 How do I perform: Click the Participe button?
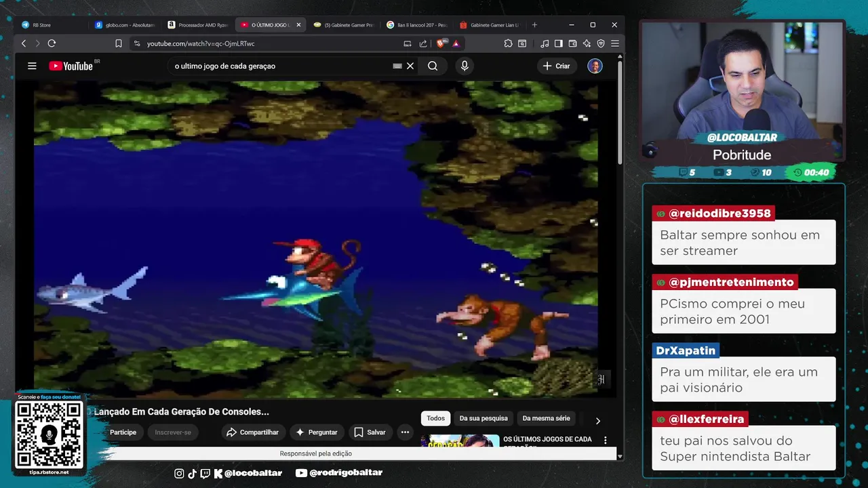coord(123,432)
